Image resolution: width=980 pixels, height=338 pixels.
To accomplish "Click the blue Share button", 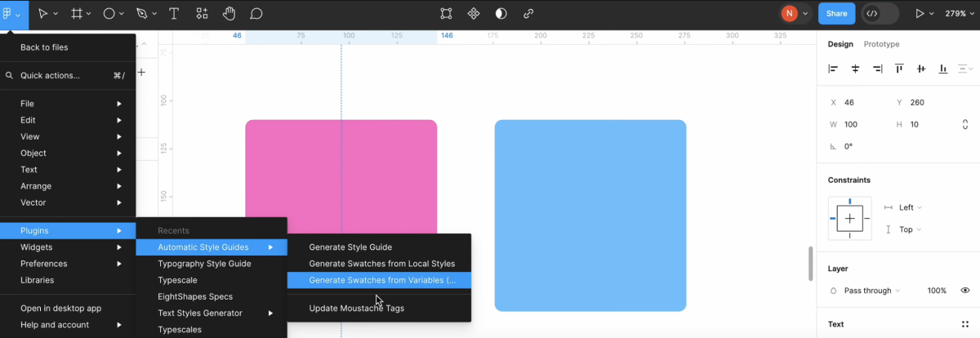I will 836,14.
